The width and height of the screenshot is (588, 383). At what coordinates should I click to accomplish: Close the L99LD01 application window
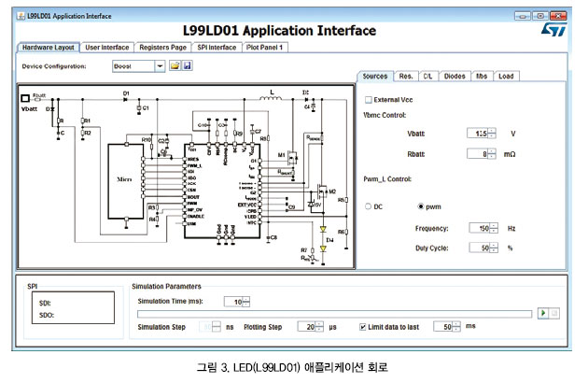(558, 16)
